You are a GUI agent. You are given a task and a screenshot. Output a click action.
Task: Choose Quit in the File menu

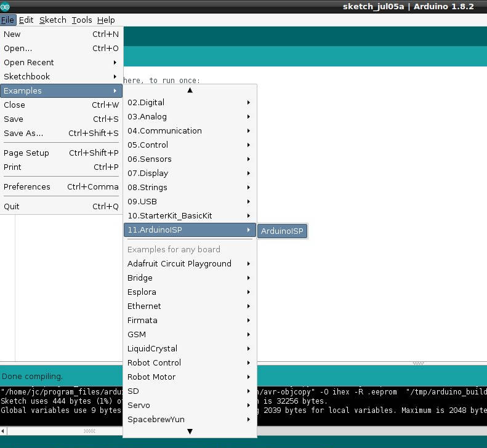click(61, 206)
